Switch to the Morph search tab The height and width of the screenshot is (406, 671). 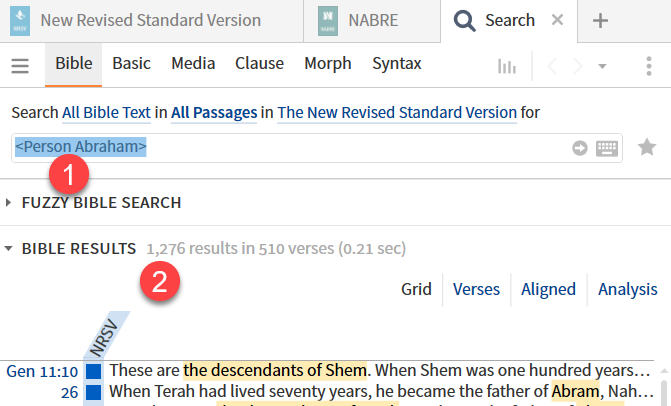click(328, 63)
